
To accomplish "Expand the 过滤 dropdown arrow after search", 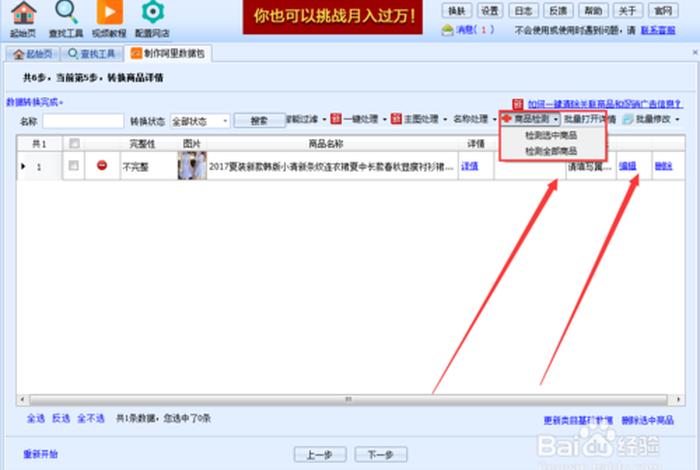I will coord(324,120).
